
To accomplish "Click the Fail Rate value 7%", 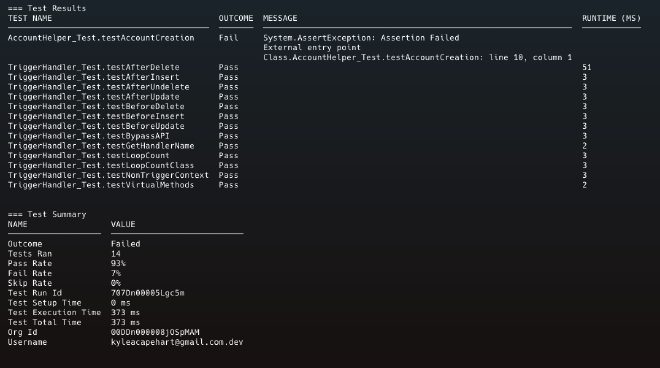I will pyautogui.click(x=116, y=273).
